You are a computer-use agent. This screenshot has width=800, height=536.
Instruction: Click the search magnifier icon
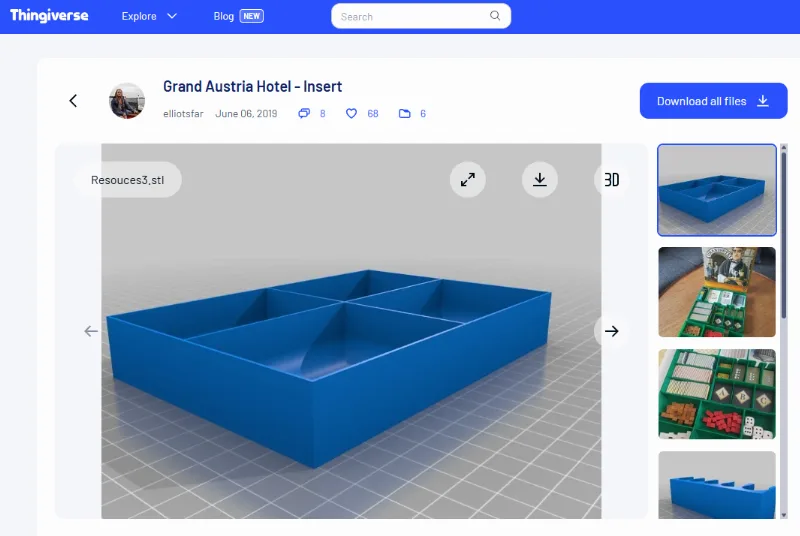[x=495, y=16]
